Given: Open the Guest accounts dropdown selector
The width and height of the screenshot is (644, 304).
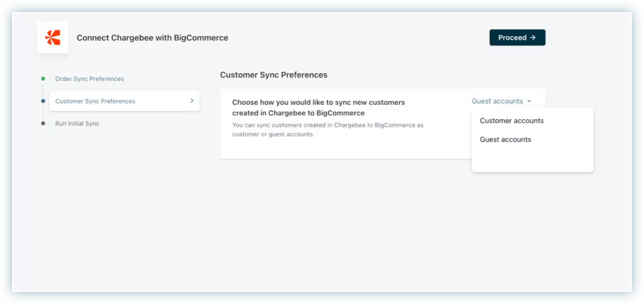Looking at the screenshot, I should point(501,101).
